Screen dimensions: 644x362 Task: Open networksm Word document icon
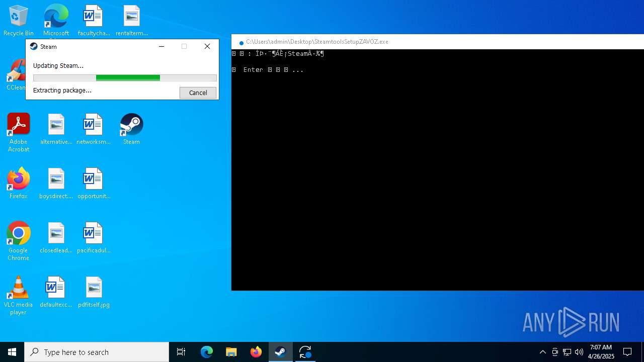tap(93, 130)
